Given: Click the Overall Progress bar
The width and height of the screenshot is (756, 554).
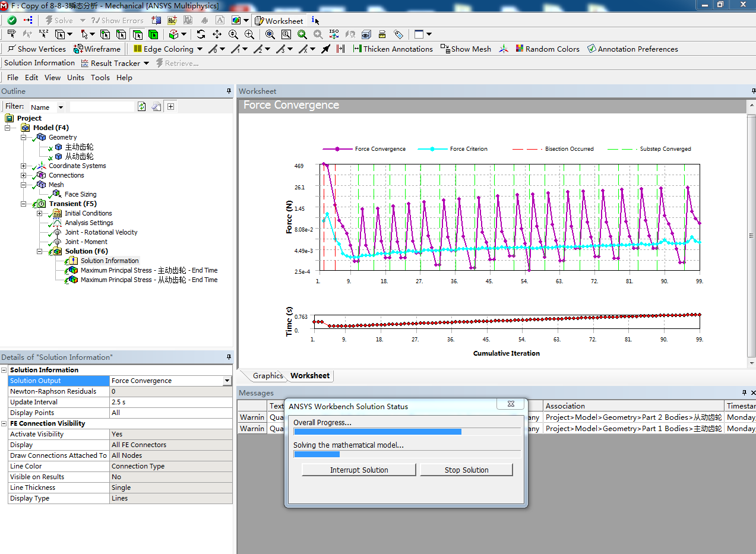Looking at the screenshot, I should coord(407,432).
